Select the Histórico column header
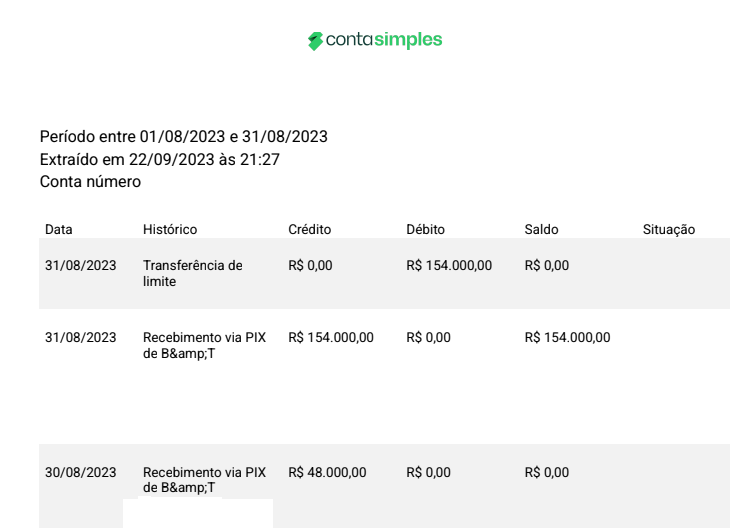Viewport: 730px width, 528px height. pyautogui.click(x=170, y=230)
